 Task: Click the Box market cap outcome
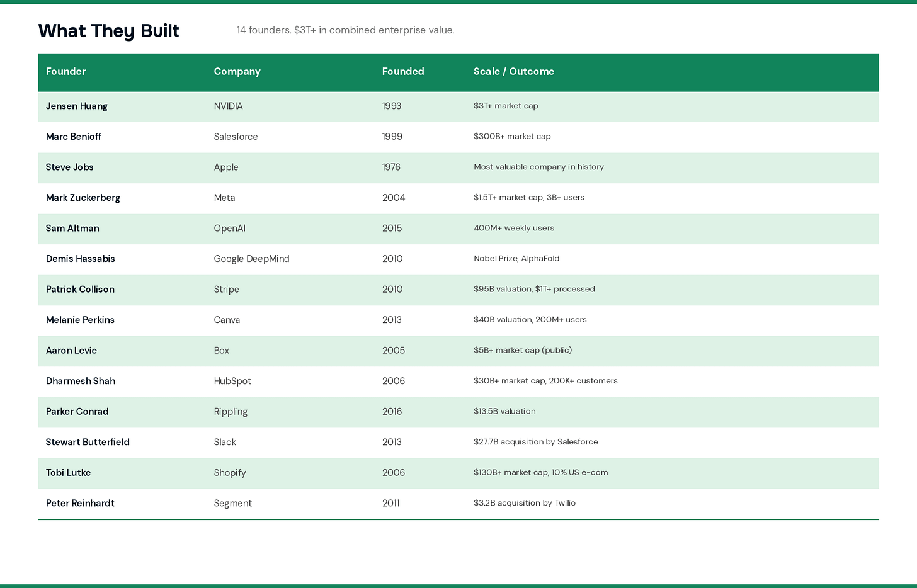[x=523, y=350]
